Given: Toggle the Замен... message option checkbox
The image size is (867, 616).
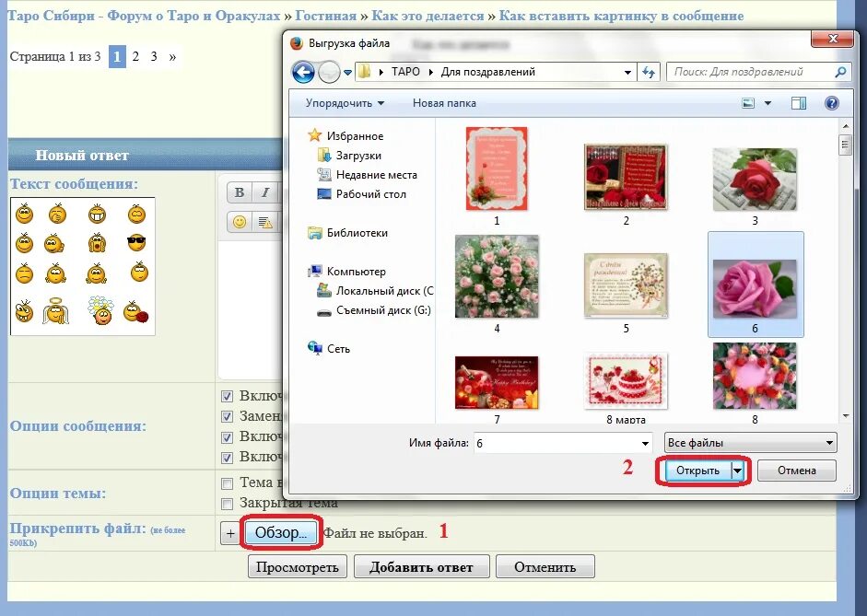Looking at the screenshot, I should coord(227,416).
